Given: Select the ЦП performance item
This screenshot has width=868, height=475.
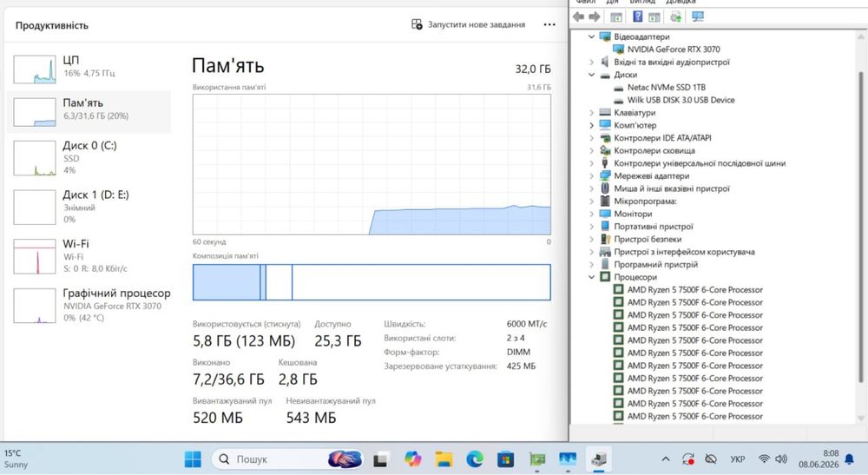Looking at the screenshot, I should pos(89,68).
